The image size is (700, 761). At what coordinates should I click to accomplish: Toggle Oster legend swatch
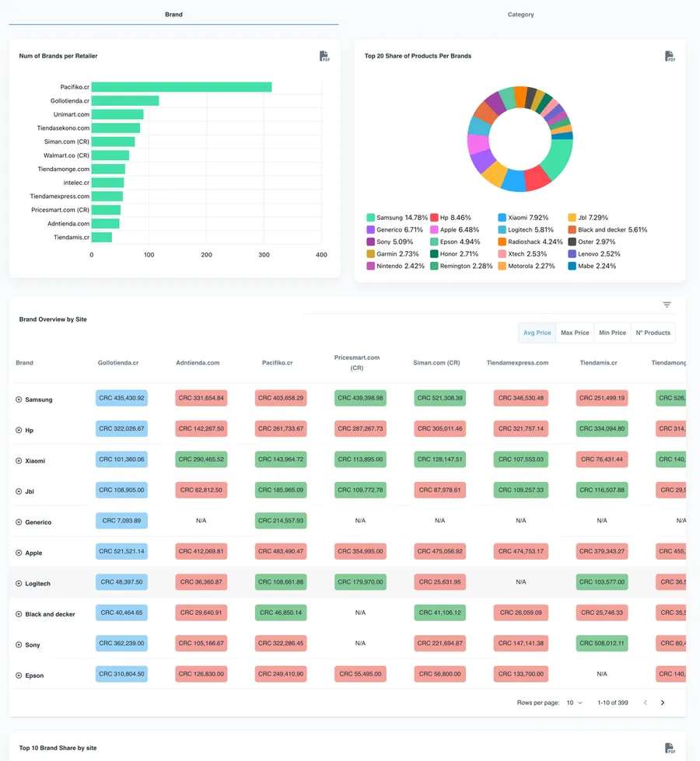tap(572, 242)
